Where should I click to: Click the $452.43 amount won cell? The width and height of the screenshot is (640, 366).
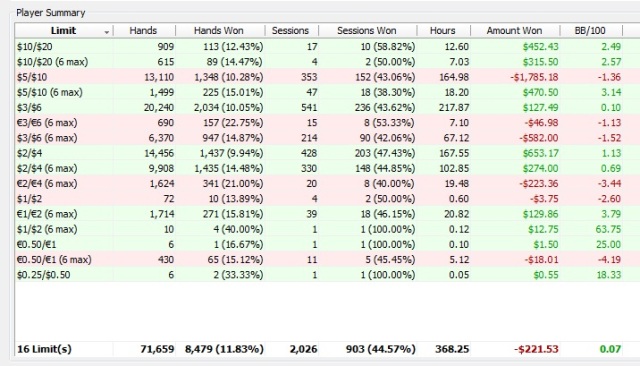(540, 47)
